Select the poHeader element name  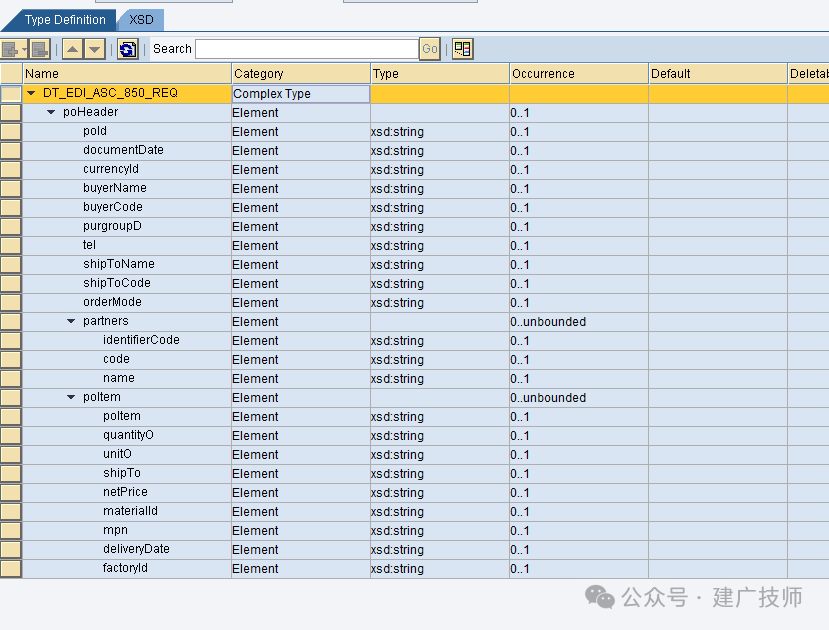[90, 112]
